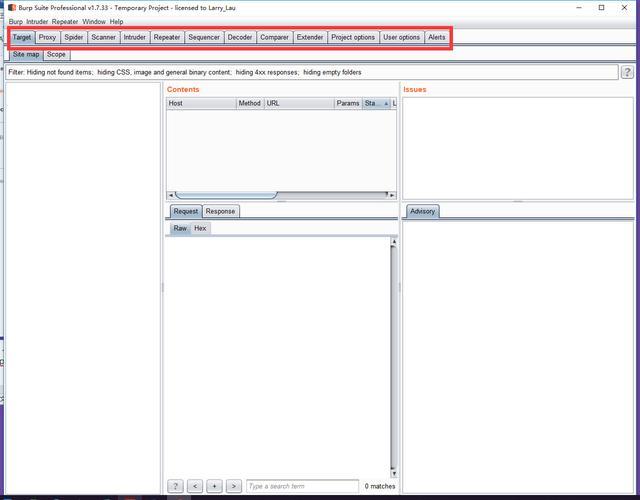Click the Burp Suite title bar icon
This screenshot has width=640, height=500.
12,7
